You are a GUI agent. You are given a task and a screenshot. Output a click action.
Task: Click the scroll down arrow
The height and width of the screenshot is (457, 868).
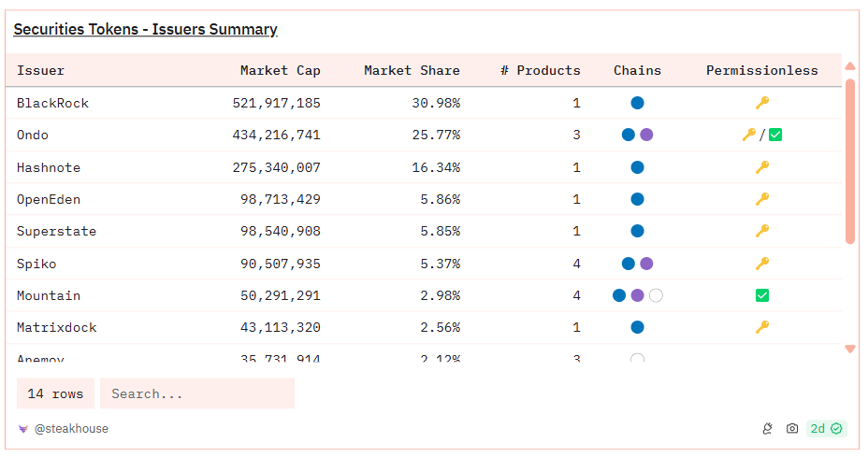[x=850, y=350]
